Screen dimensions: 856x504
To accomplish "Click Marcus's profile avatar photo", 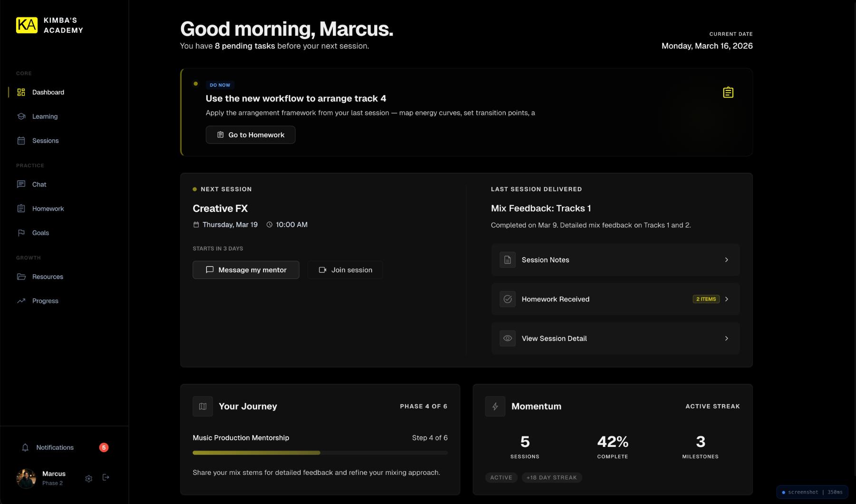I will (26, 478).
